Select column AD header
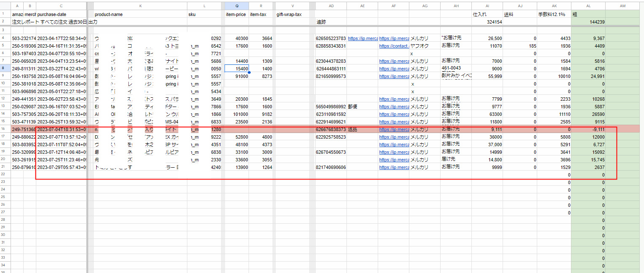644x273 pixels. pyautogui.click(x=331, y=6)
